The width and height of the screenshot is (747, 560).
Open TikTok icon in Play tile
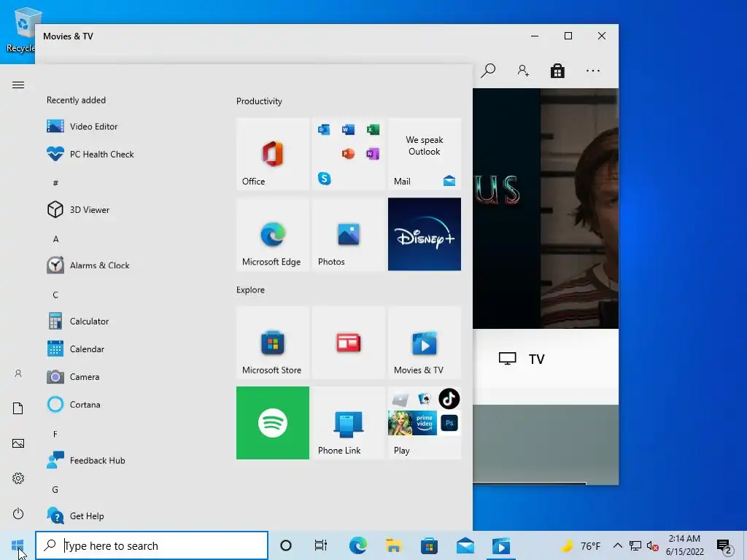[449, 399]
